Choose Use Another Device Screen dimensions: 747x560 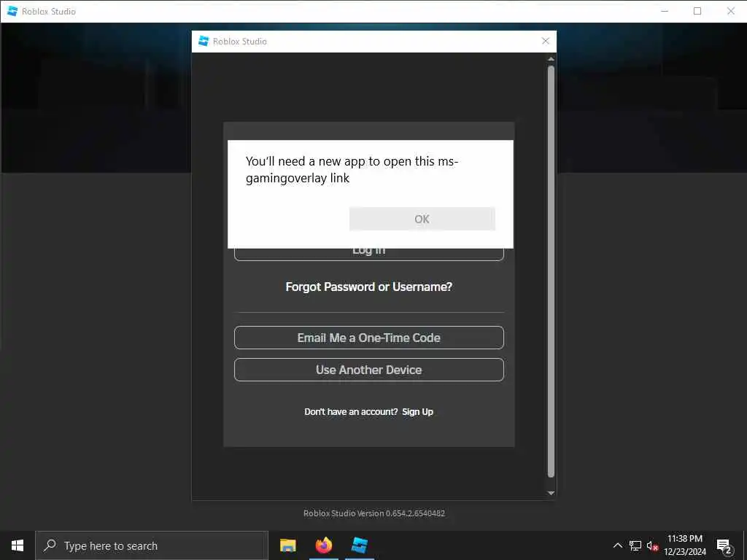[368, 370]
